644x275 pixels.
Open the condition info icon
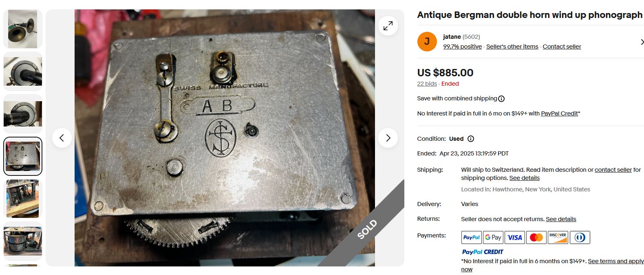click(471, 139)
